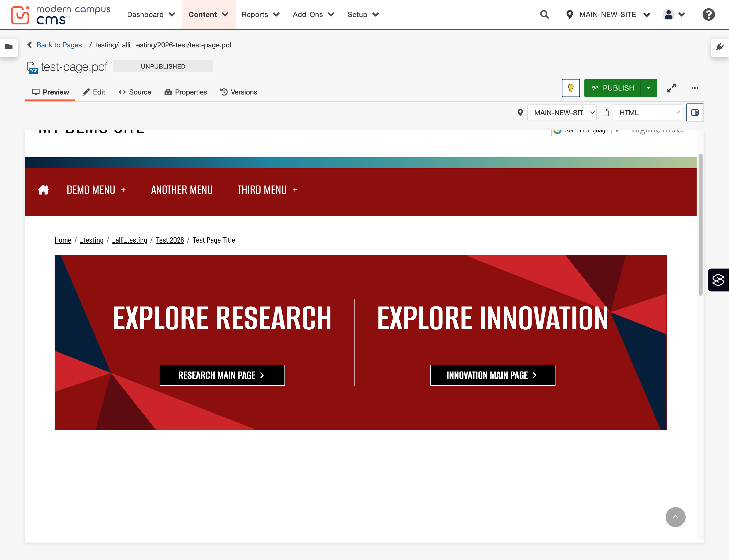Screen dimensions: 729x560
Task: Expand THIRD MENU in site navigation
Action: coord(267,190)
